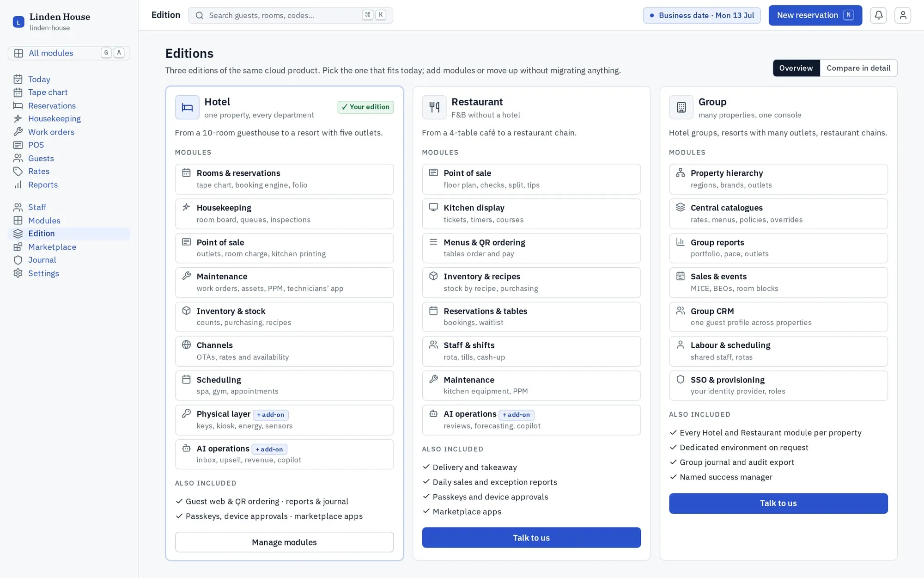
Task: Click the Journal shield icon in the sidebar
Action: click(18, 260)
